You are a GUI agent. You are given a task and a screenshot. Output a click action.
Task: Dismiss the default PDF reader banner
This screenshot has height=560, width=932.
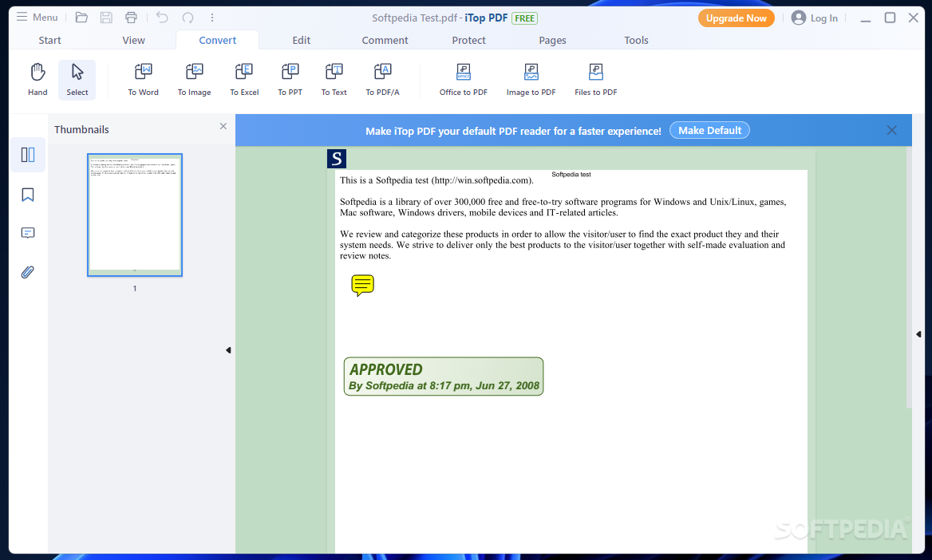[x=891, y=130]
